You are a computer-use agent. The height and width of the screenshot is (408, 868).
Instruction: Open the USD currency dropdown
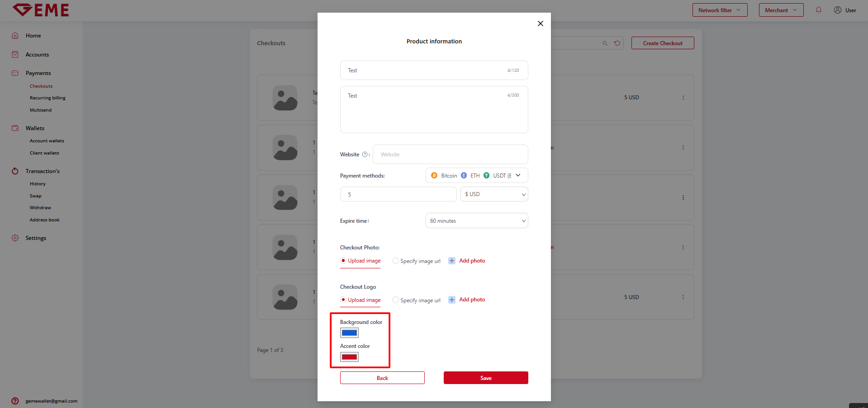click(494, 194)
